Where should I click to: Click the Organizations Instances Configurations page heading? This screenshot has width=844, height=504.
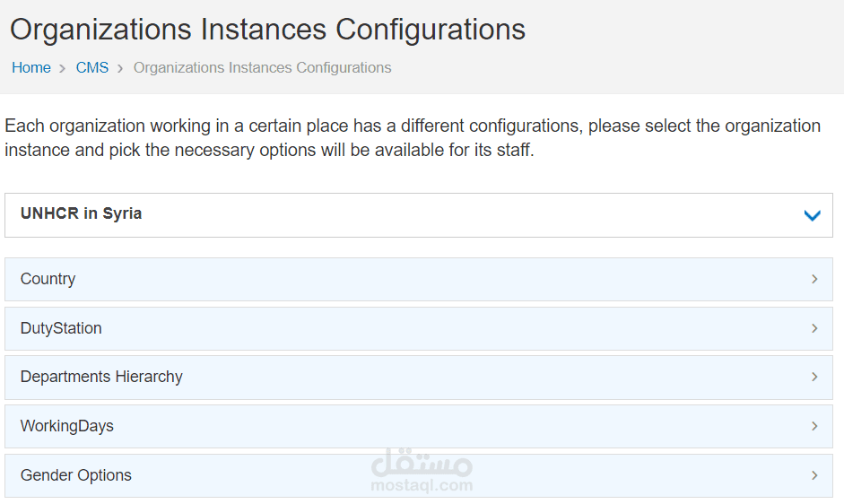267,29
